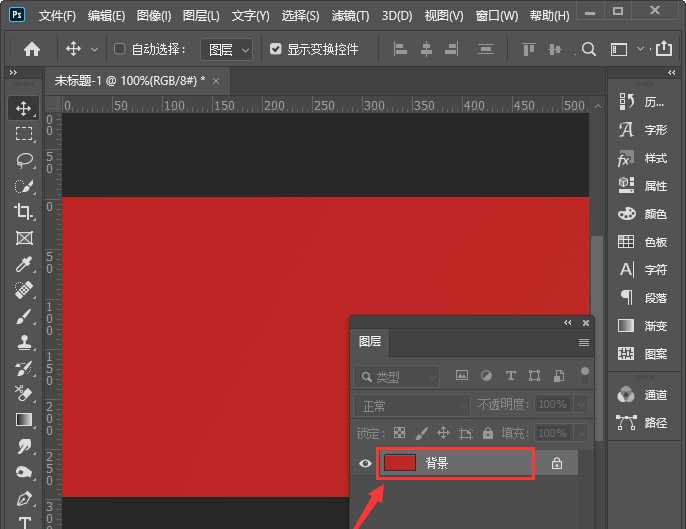The image size is (686, 529).
Task: Open the Layers panel options menu
Action: [584, 342]
